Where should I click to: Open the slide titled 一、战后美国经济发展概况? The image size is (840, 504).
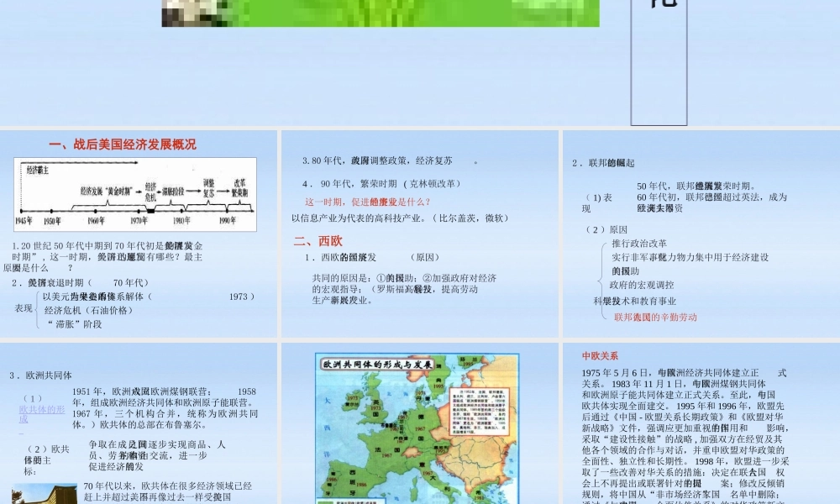coord(139,234)
